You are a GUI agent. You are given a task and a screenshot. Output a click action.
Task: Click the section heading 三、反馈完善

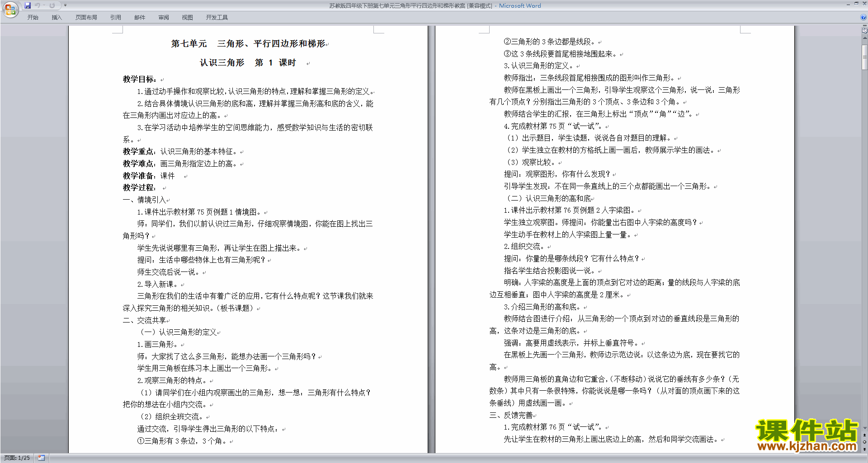(x=511, y=415)
